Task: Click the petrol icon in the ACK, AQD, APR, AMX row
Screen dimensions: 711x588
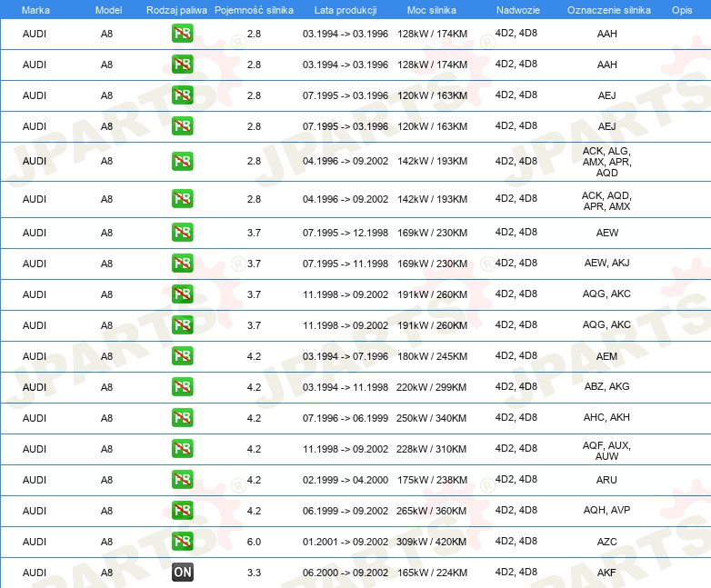Action: pos(182,198)
